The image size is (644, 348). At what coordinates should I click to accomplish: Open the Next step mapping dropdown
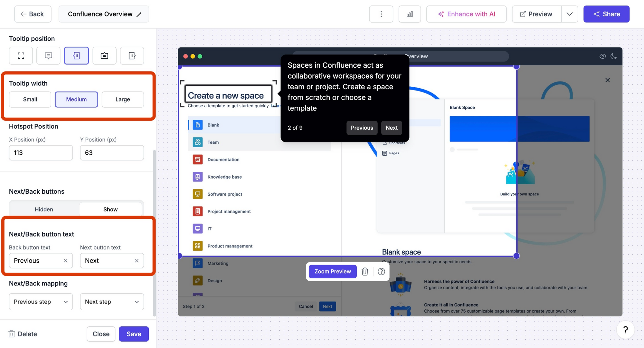coord(112,302)
